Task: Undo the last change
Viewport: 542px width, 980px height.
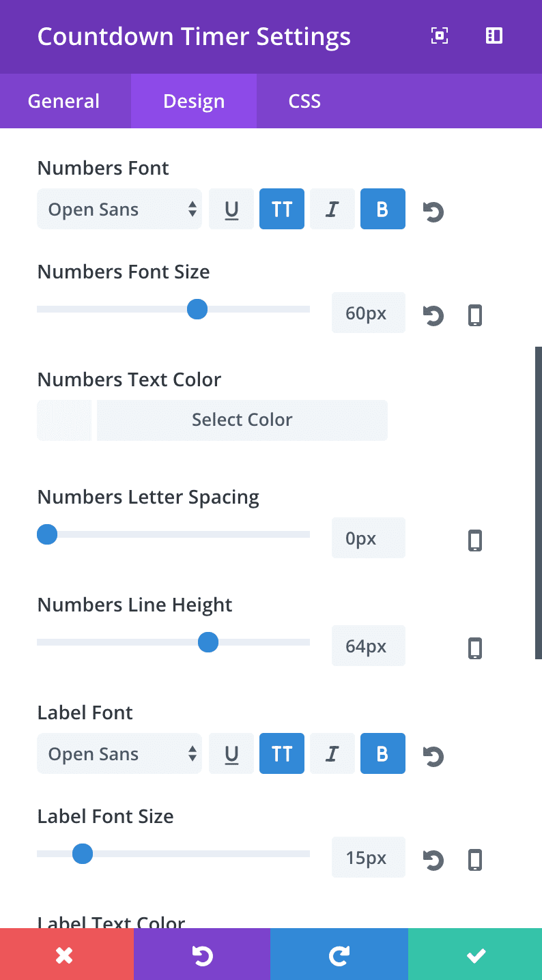Action: click(x=203, y=954)
